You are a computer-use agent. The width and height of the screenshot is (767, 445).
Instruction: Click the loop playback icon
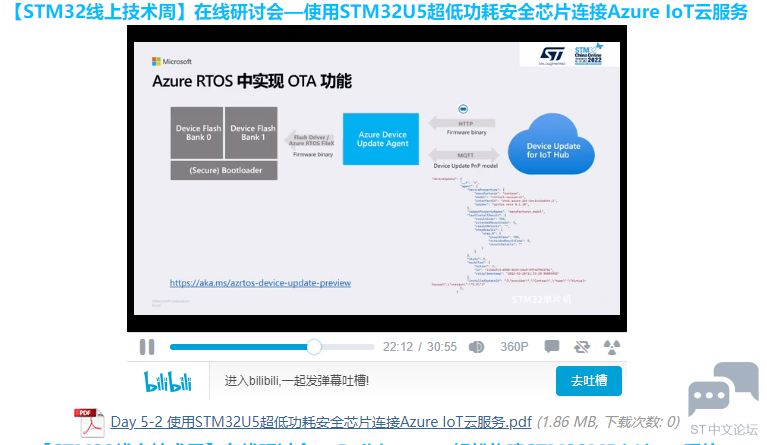(582, 347)
